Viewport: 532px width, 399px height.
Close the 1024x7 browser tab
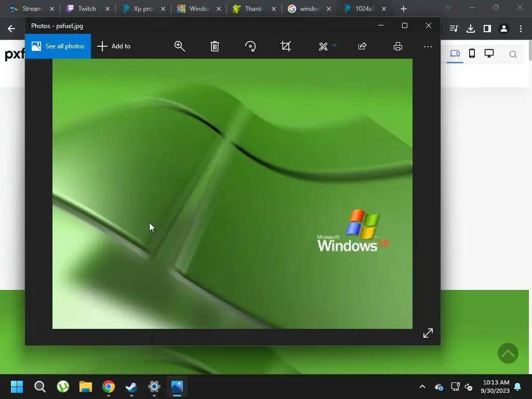(x=384, y=9)
